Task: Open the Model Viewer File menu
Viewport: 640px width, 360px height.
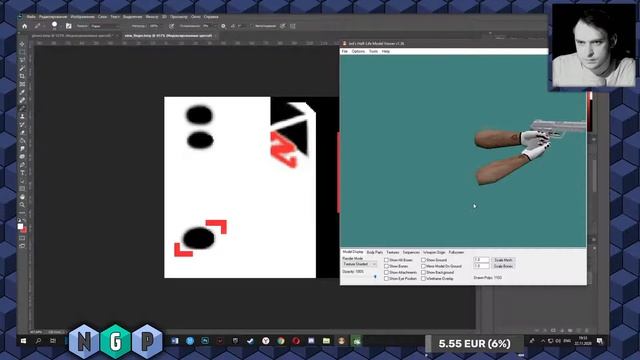Action: (345, 51)
